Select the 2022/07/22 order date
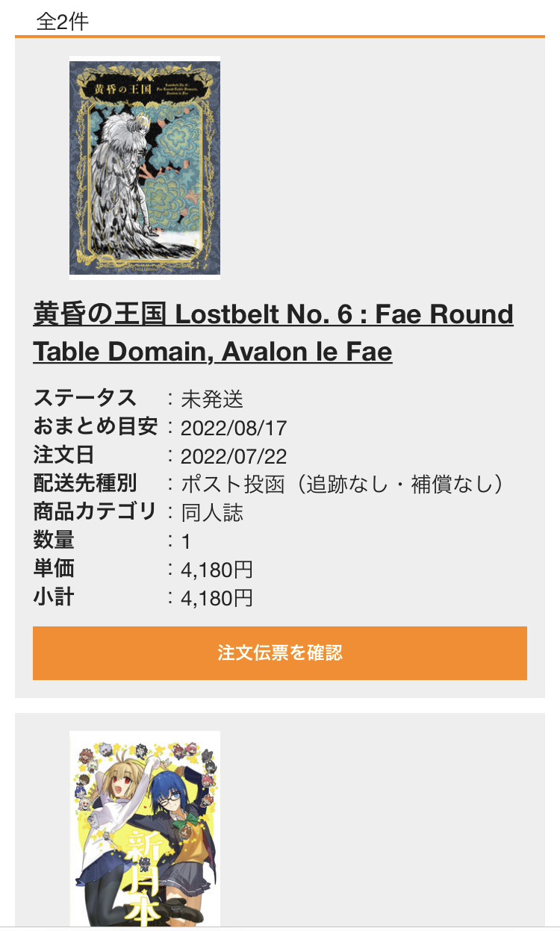The width and height of the screenshot is (560, 931). point(234,456)
